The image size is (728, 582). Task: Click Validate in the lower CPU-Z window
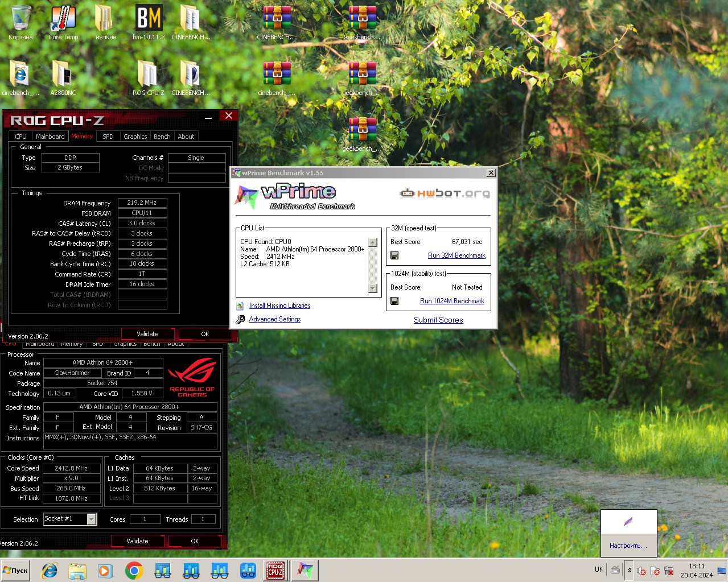pos(137,541)
